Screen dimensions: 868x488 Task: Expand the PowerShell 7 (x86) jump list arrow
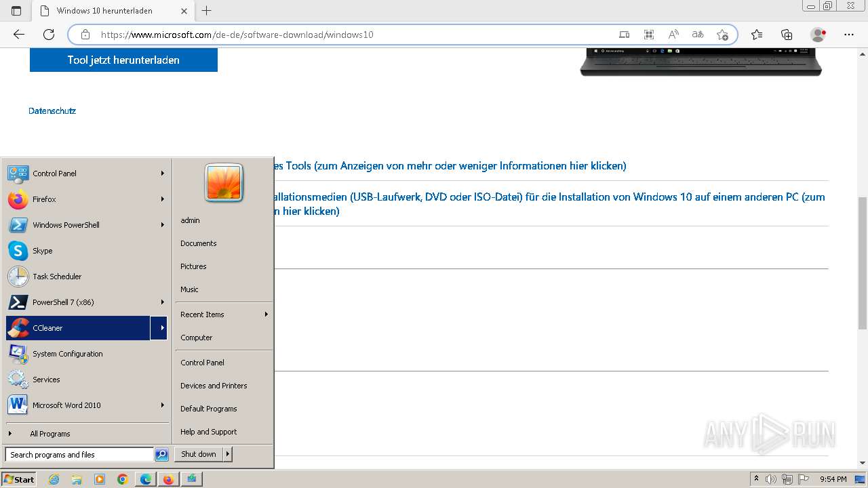coord(163,302)
